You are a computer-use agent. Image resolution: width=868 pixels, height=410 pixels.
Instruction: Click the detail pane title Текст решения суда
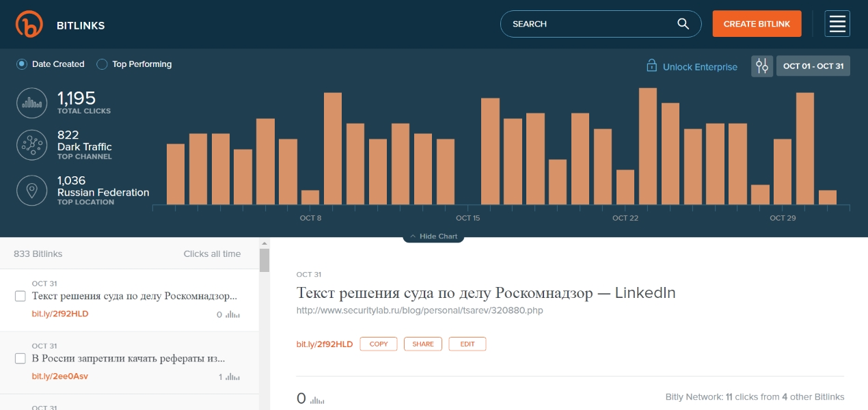click(486, 293)
